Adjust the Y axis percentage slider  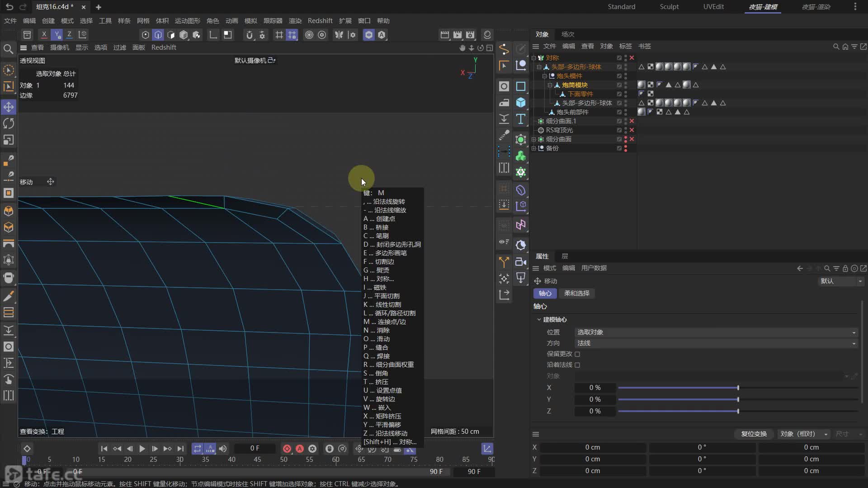coord(738,399)
